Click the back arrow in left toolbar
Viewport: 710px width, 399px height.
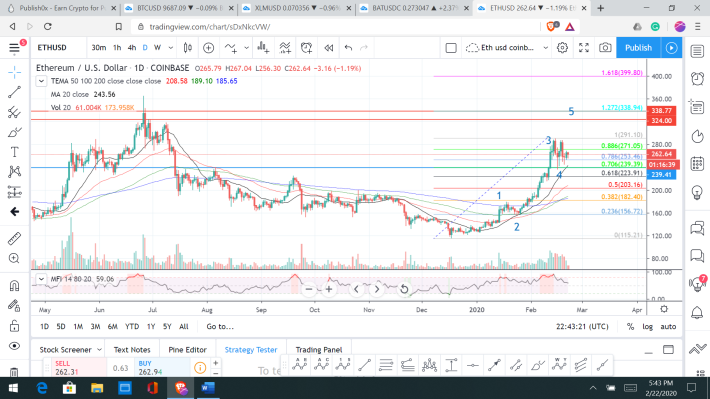coord(14,212)
